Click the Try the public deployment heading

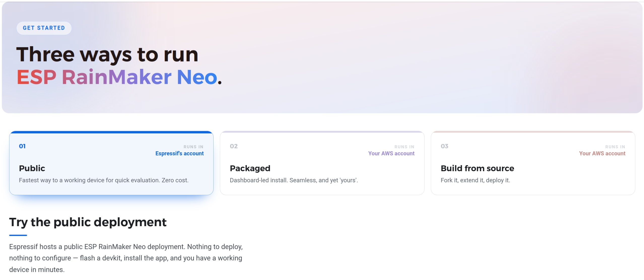[88, 222]
